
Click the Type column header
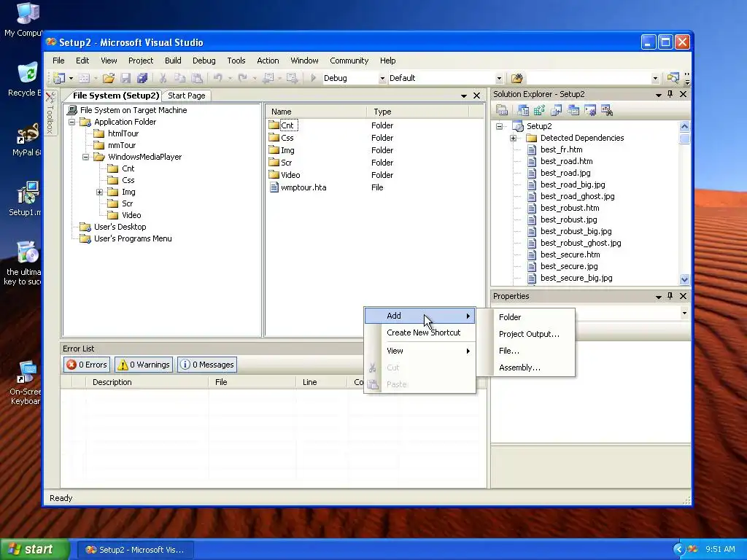pyautogui.click(x=418, y=112)
